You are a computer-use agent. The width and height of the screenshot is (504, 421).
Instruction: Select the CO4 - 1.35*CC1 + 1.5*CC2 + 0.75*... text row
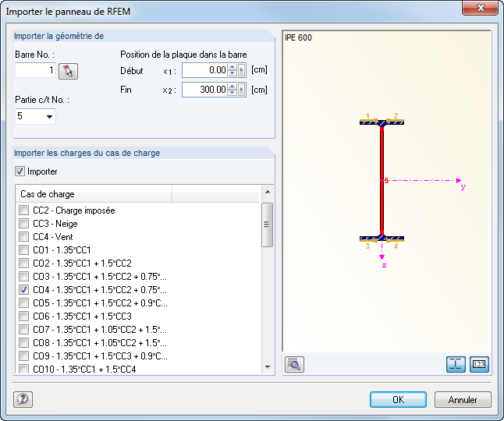[x=100, y=290]
